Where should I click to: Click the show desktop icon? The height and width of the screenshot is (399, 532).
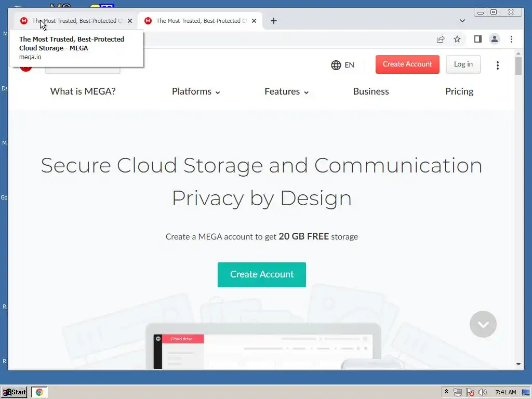coord(526,393)
